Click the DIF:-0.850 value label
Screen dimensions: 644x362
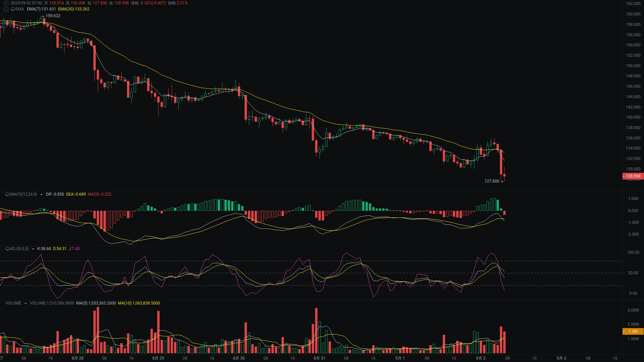(x=54, y=194)
